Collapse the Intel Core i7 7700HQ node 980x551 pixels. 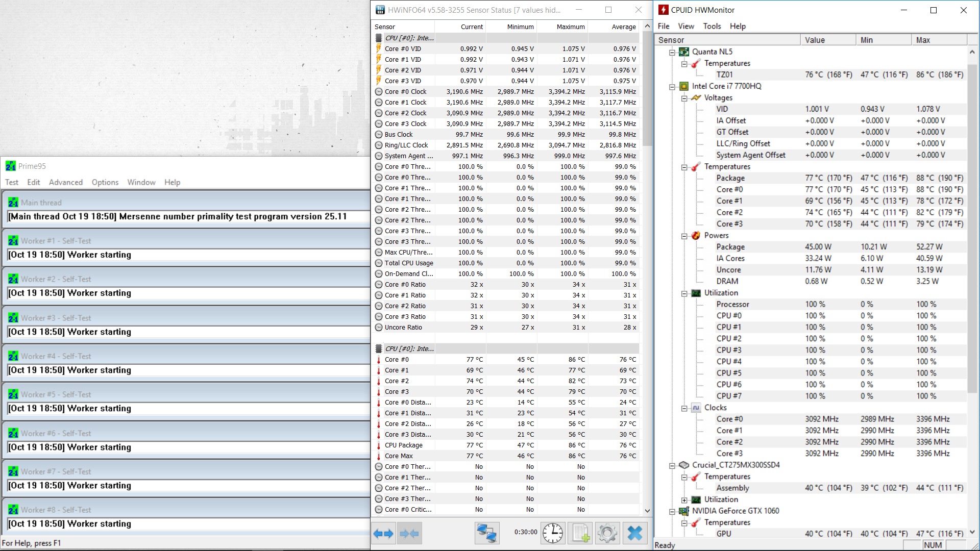click(672, 87)
